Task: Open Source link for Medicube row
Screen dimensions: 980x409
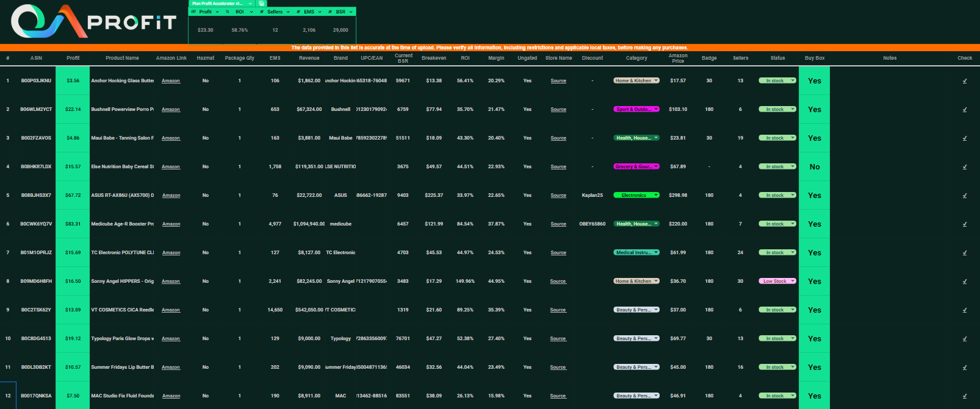Action: pos(558,224)
